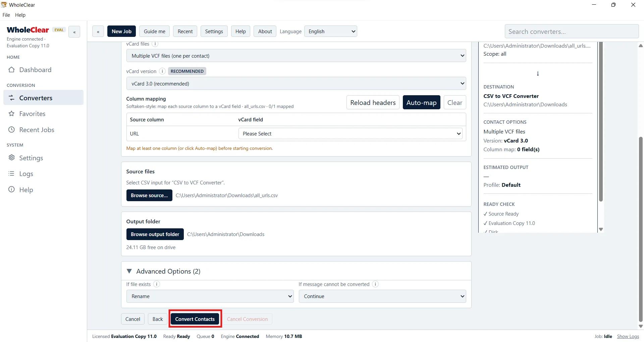Open the File menu
Viewport: 644px width, 342px height.
coord(6,15)
